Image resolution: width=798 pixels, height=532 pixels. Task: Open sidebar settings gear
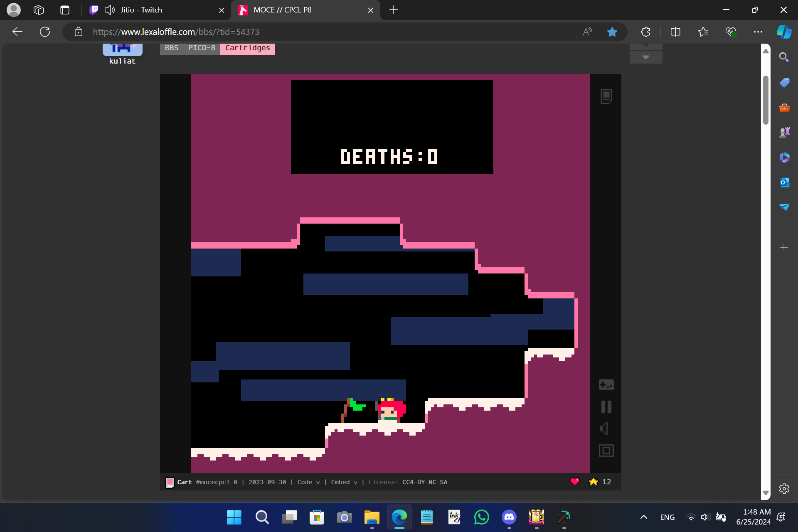click(x=784, y=489)
